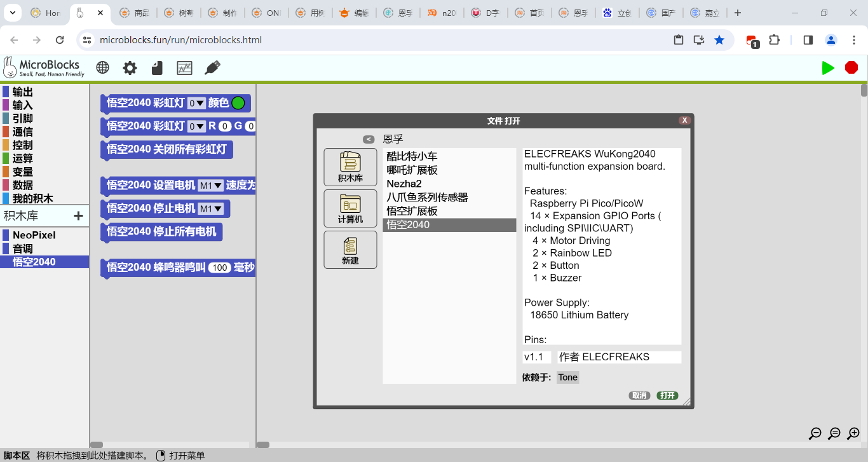This screenshot has height=462, width=868.
Task: Open the settings gear menu
Action: 130,68
